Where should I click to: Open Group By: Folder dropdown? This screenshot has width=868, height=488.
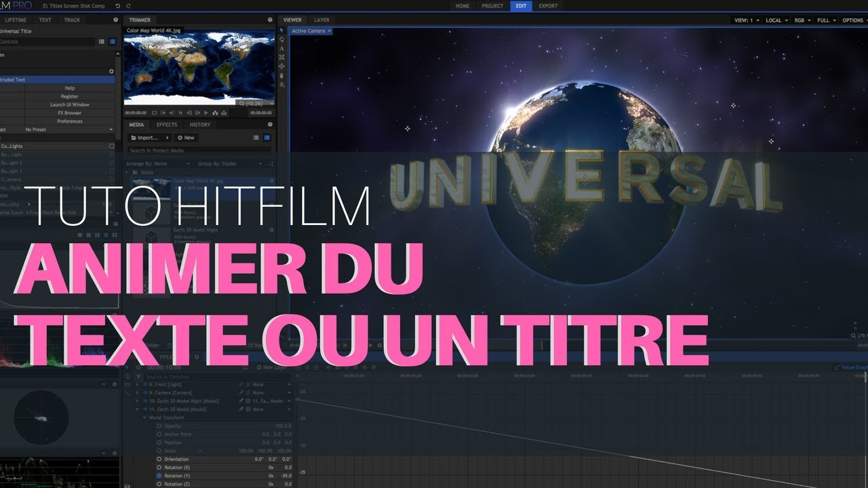pyautogui.click(x=230, y=164)
